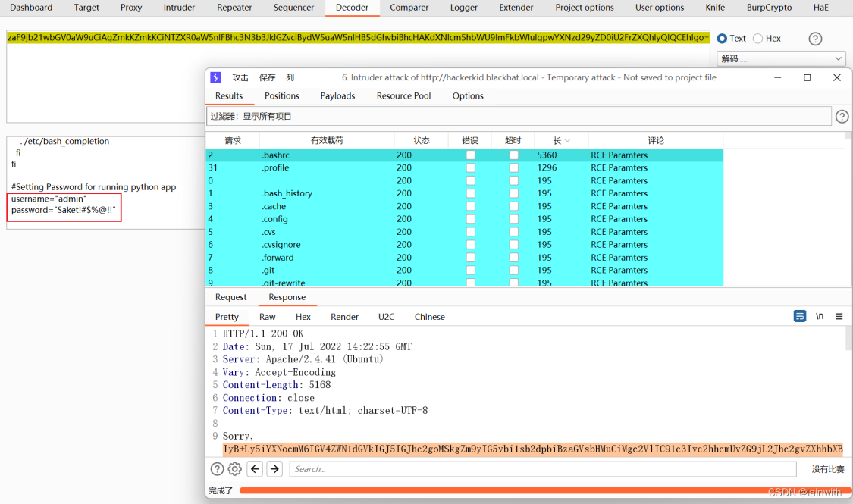
Task: Select the Hex radio button in Decoder
Action: tap(757, 39)
